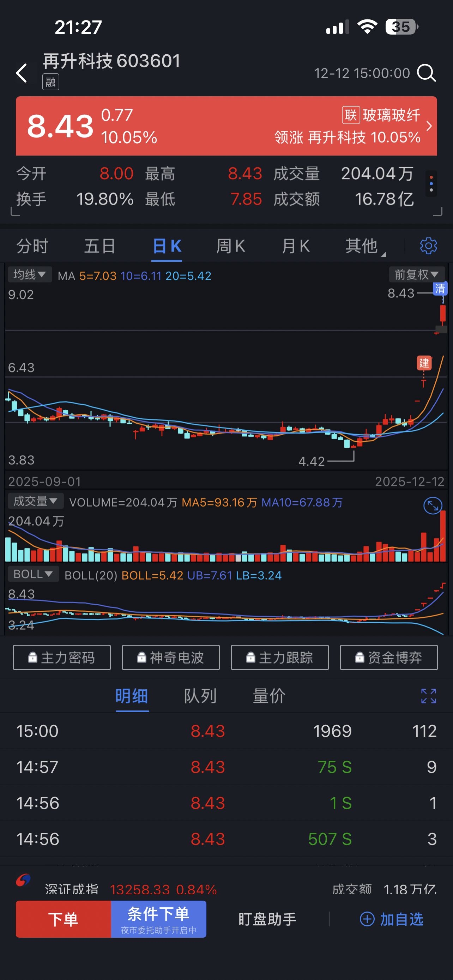Open the three-dot more quote data menu

click(x=431, y=184)
